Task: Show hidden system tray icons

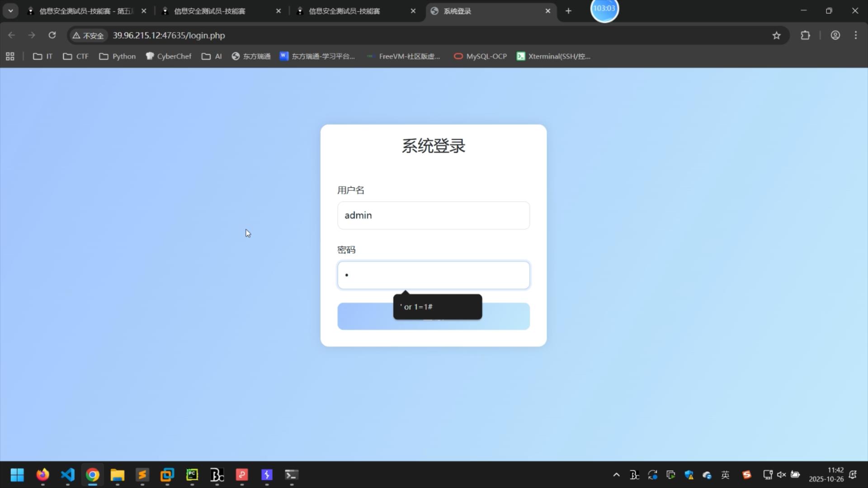Action: pos(616,475)
